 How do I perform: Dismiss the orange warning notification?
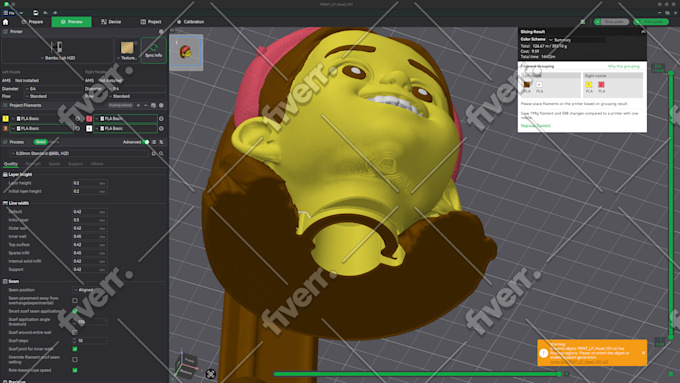coord(643,353)
